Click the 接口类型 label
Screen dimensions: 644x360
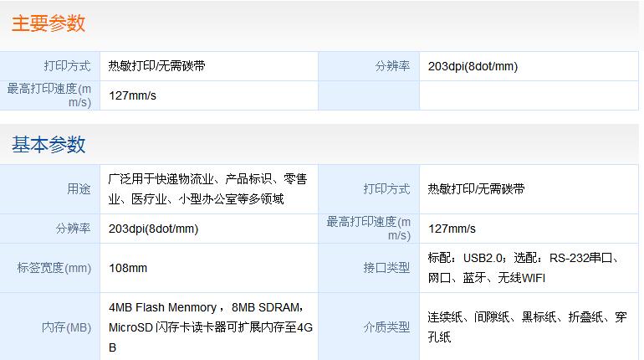point(386,268)
